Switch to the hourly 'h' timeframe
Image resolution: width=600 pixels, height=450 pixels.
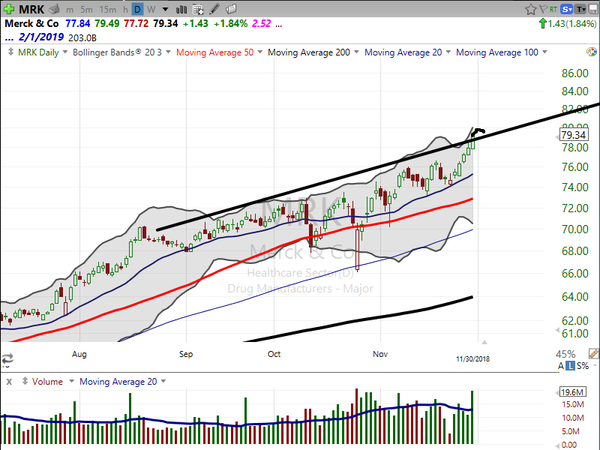point(125,9)
